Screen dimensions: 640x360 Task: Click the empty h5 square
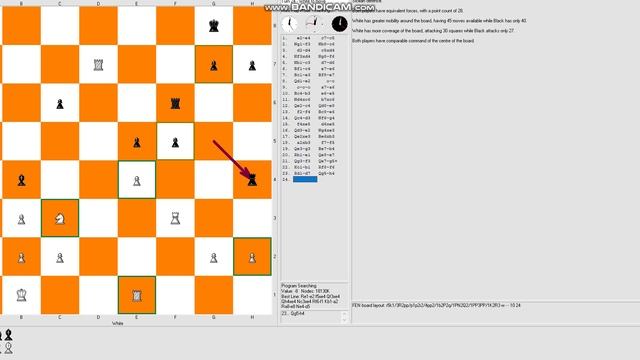252,141
